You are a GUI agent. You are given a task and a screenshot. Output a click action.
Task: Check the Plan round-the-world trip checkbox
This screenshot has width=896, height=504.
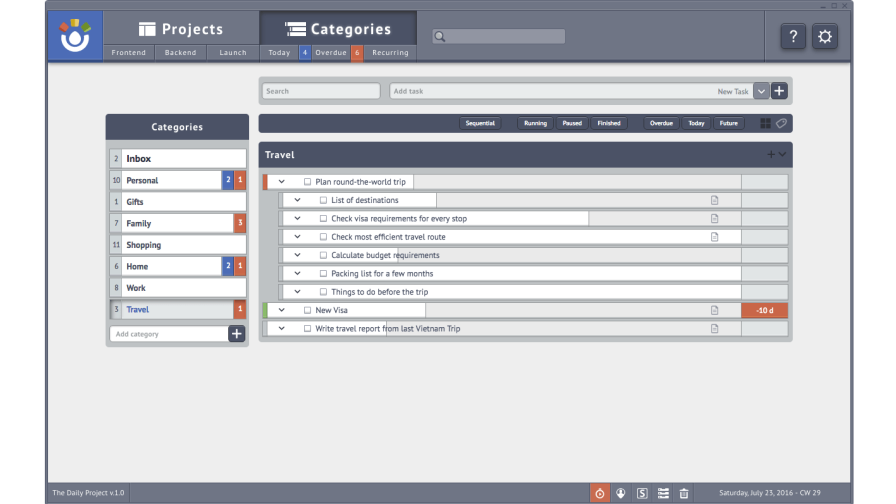pos(307,182)
